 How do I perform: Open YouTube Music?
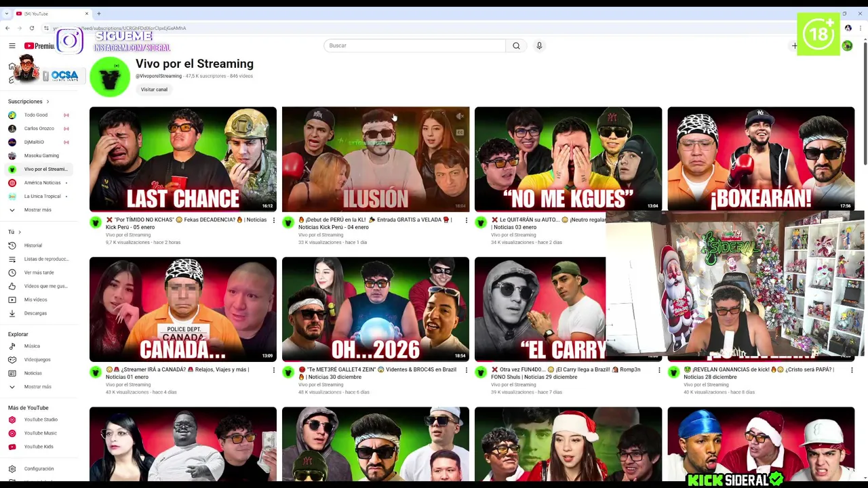39,433
